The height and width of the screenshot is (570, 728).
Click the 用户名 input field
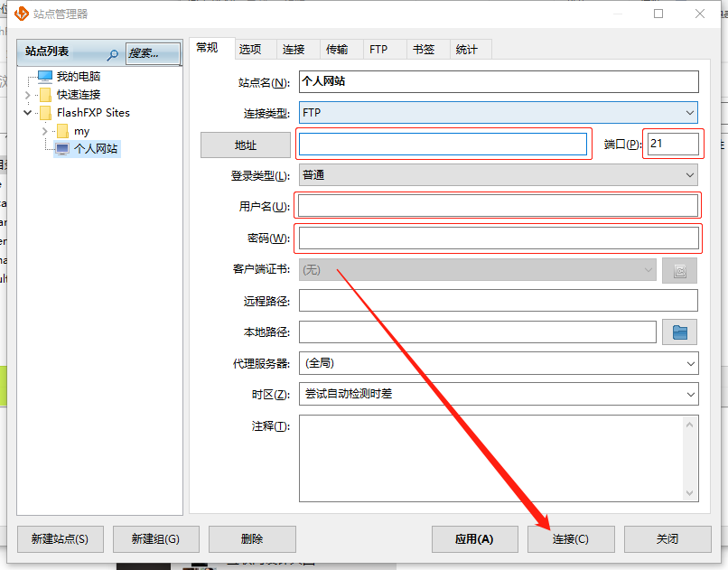498,206
